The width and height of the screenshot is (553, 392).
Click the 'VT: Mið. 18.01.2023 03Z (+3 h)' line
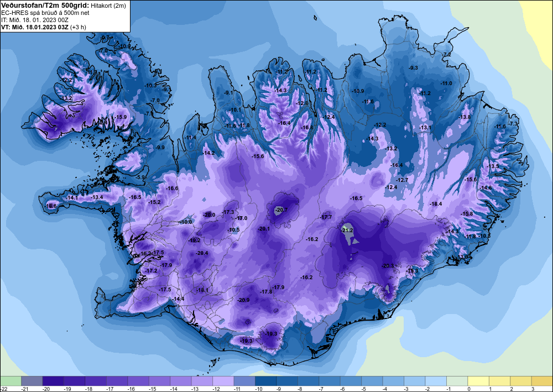pos(43,27)
